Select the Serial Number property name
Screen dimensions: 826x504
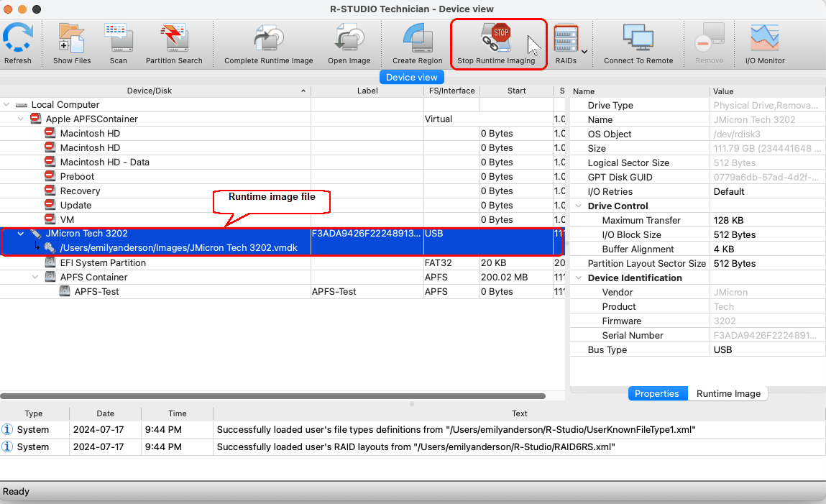pyautogui.click(x=633, y=336)
